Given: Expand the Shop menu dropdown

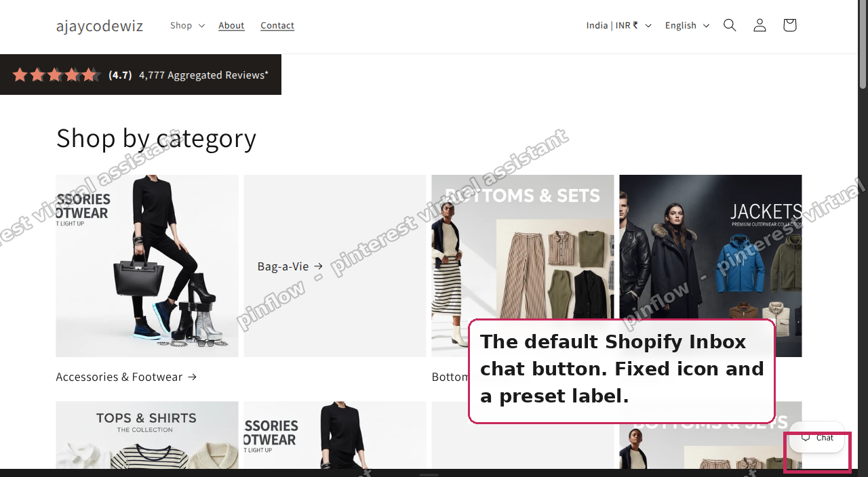Looking at the screenshot, I should pyautogui.click(x=187, y=25).
